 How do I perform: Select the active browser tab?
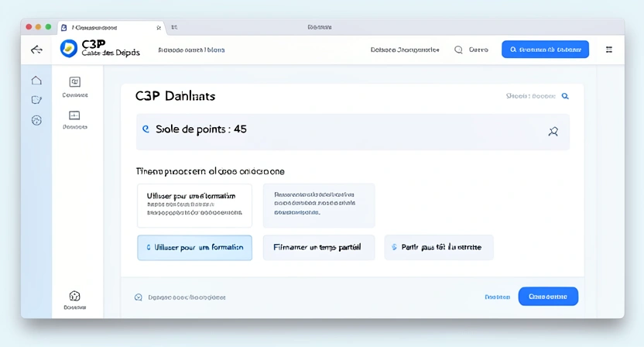111,28
